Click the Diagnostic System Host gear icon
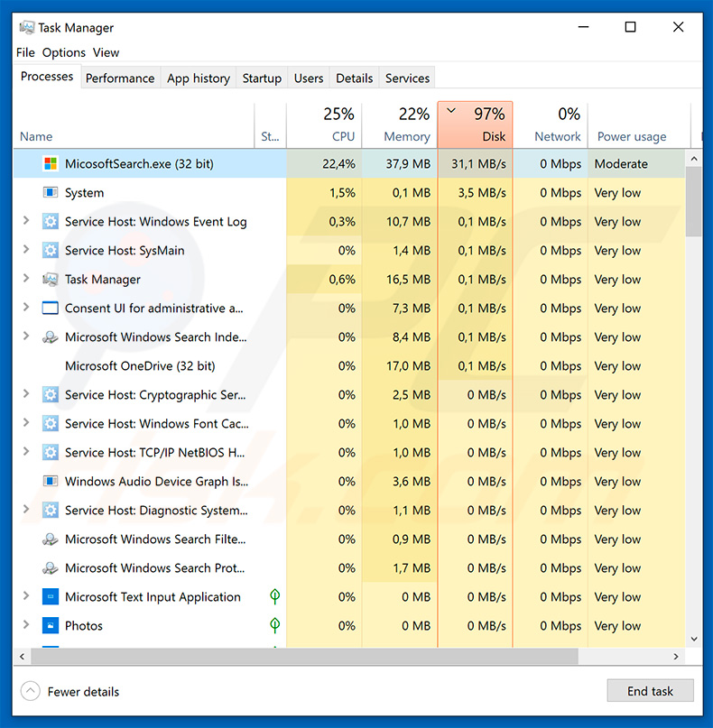 (x=51, y=511)
